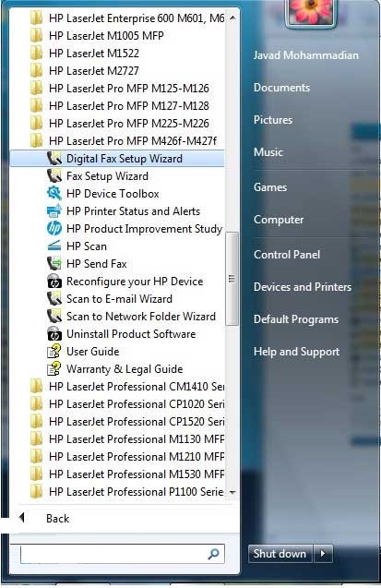Click the programs list scrollbar thumb

(x=232, y=278)
